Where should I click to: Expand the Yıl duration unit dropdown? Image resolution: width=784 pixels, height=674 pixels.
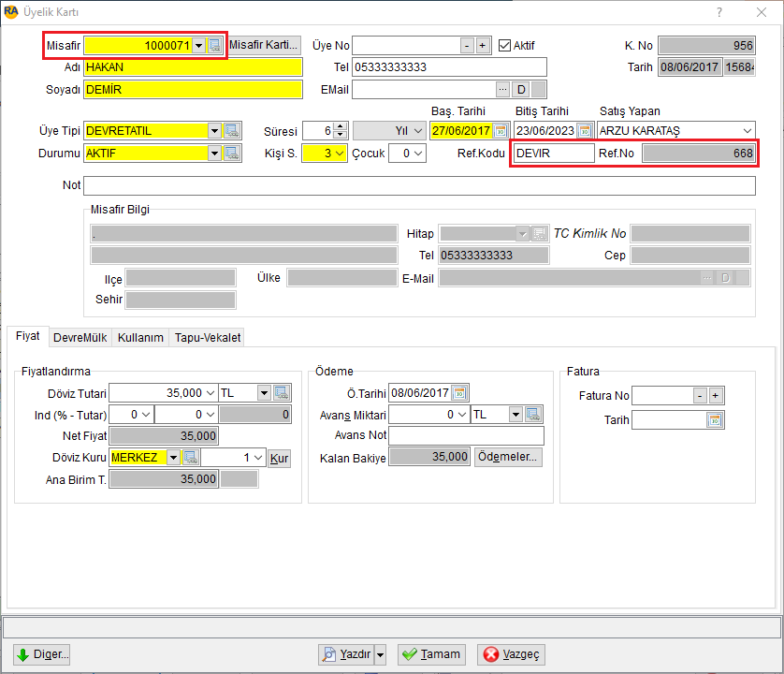pyautogui.click(x=418, y=131)
